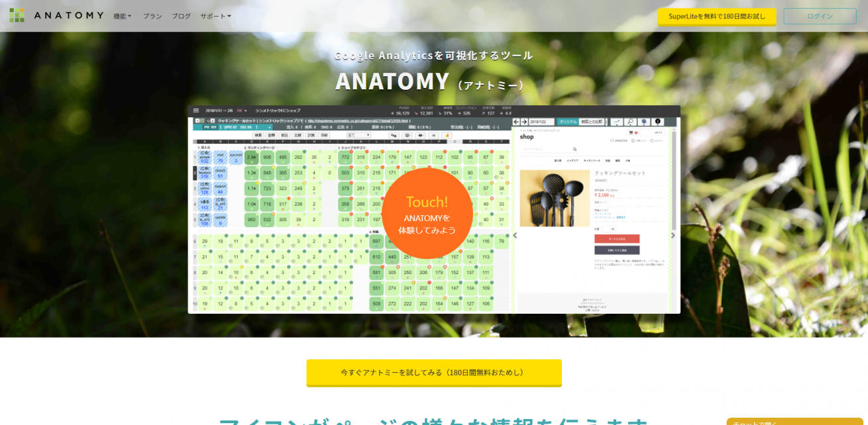
Task: Expand the 機能 dropdown in the header
Action: coord(123,16)
